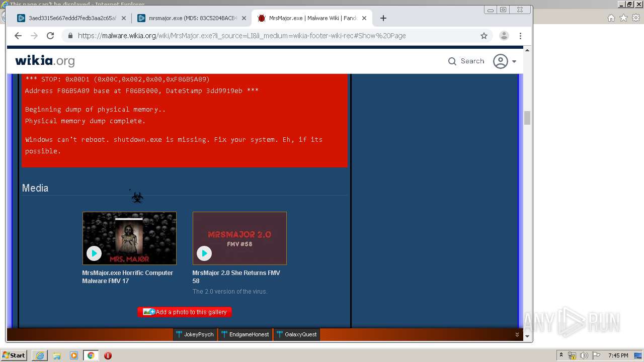Open the Action Center flag icon
This screenshot has height=362, width=644.
(597, 355)
